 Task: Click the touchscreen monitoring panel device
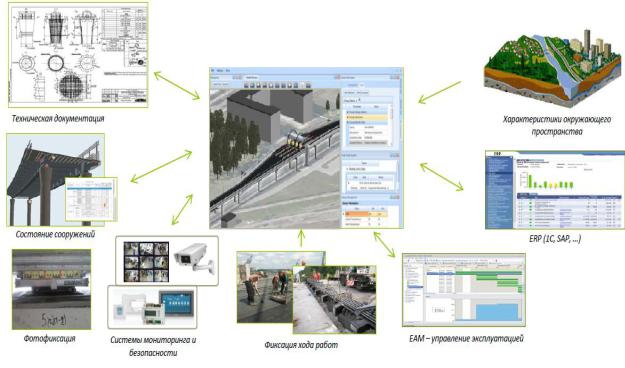(x=177, y=304)
